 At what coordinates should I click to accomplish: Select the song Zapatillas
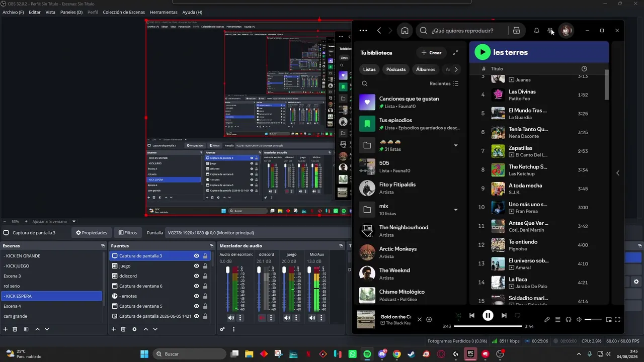[x=520, y=148]
